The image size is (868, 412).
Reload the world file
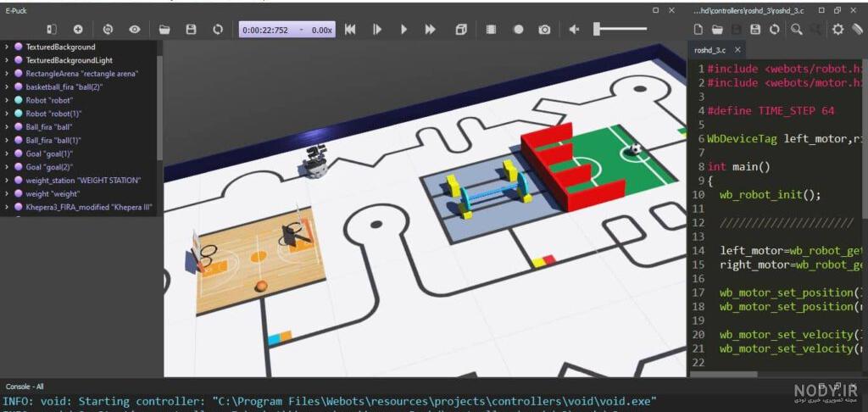(218, 30)
